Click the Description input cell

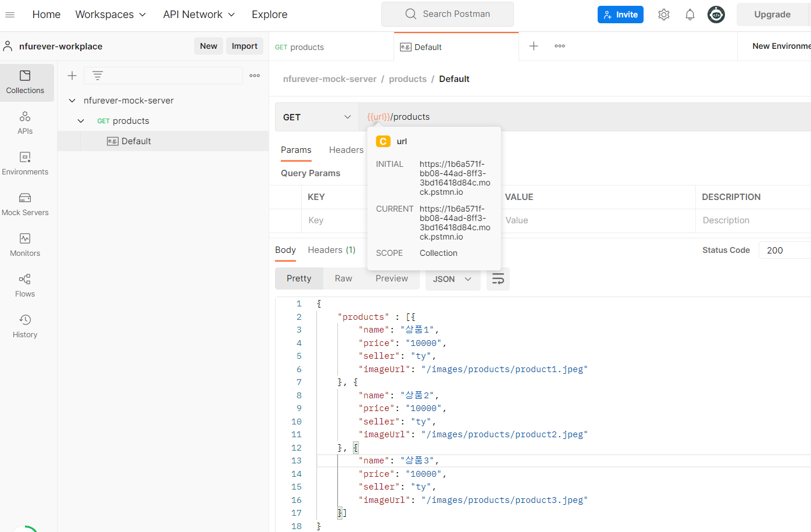(753, 220)
